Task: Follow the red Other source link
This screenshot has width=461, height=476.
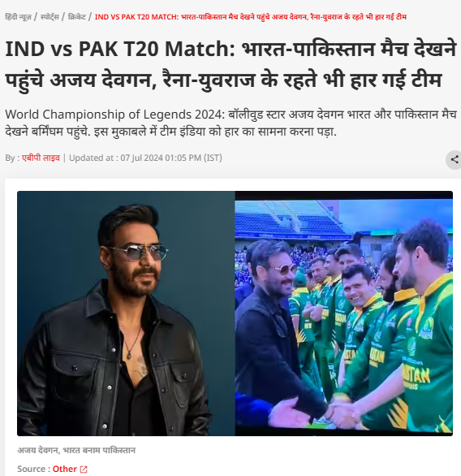Action: pos(65,469)
